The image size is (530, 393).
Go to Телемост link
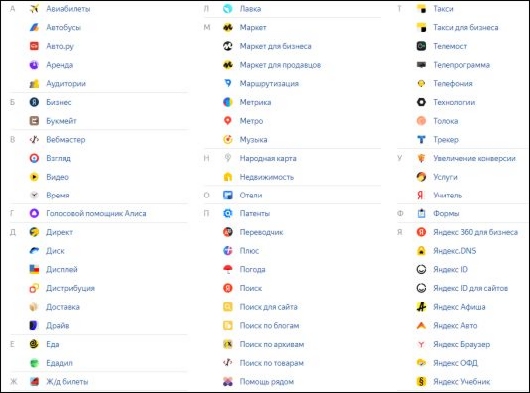pos(450,46)
